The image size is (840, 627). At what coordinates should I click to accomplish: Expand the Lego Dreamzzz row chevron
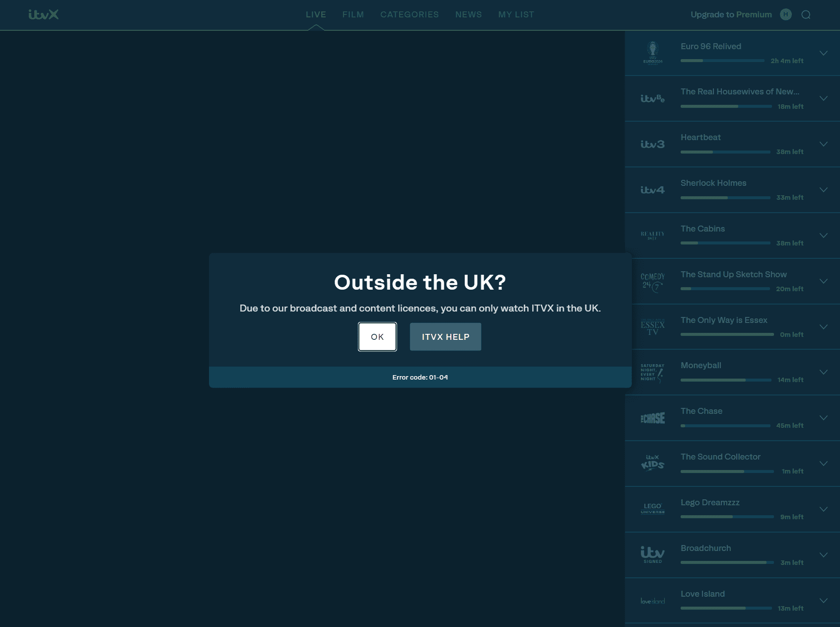point(824,510)
